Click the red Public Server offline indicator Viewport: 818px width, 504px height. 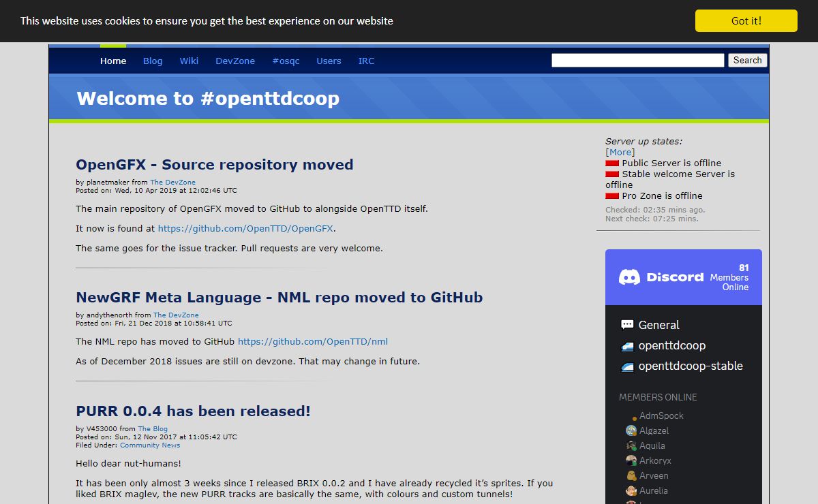(612, 163)
